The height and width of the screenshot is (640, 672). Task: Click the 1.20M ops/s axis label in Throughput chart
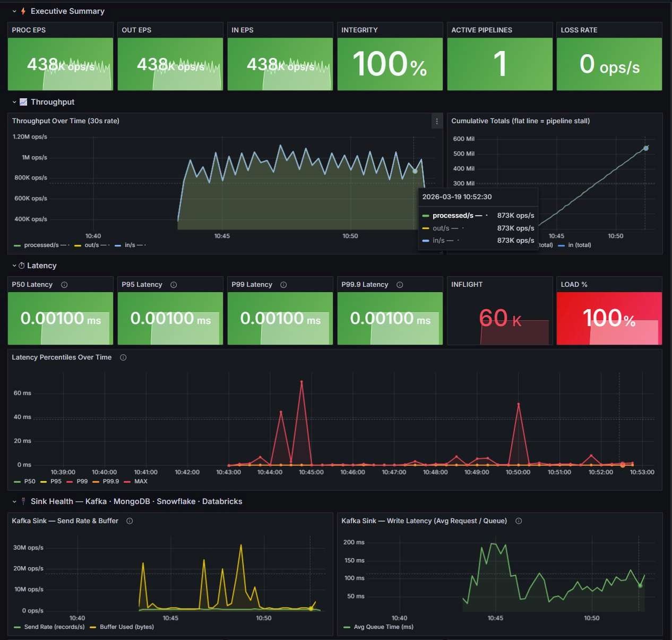[30, 137]
